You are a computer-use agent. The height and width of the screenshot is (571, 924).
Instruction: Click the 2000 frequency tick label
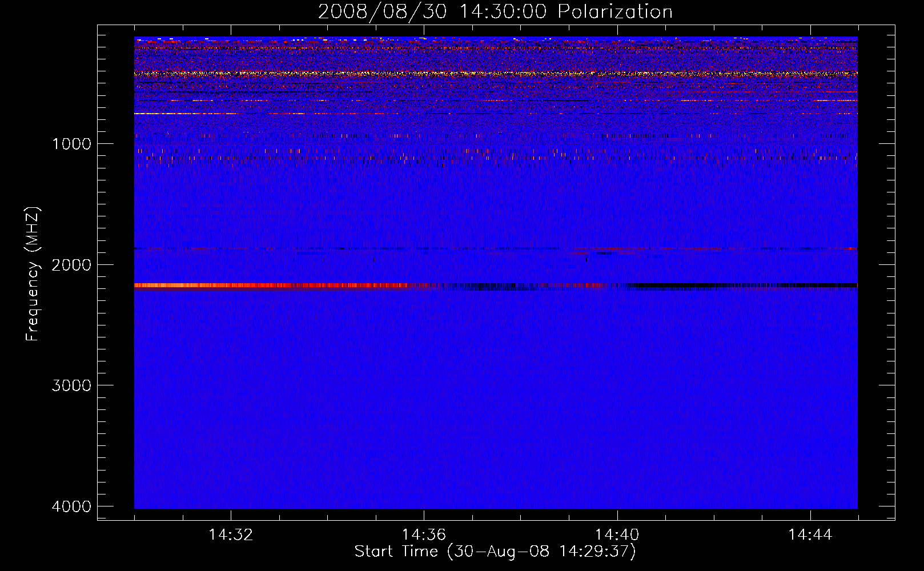pyautogui.click(x=71, y=265)
